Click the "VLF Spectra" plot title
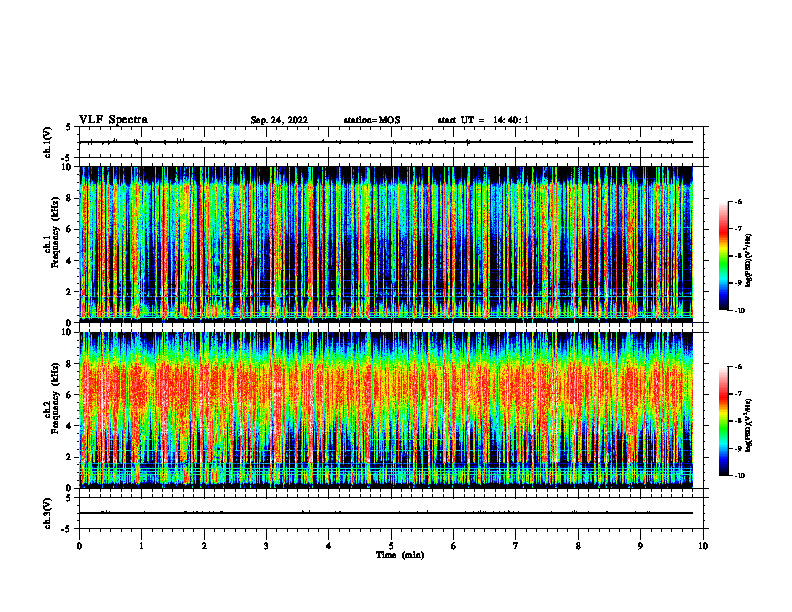This screenshot has height=612, width=792. (113, 120)
